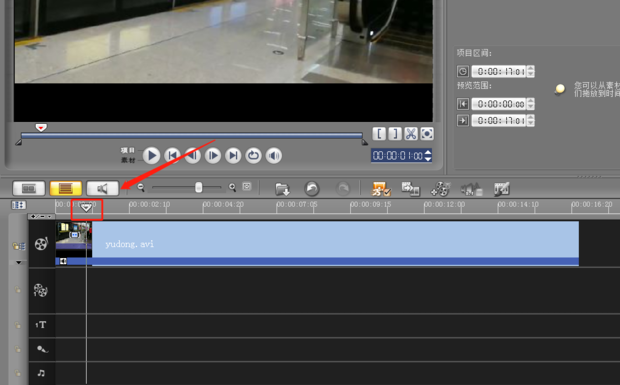Open batch convert tool

pos(410,189)
